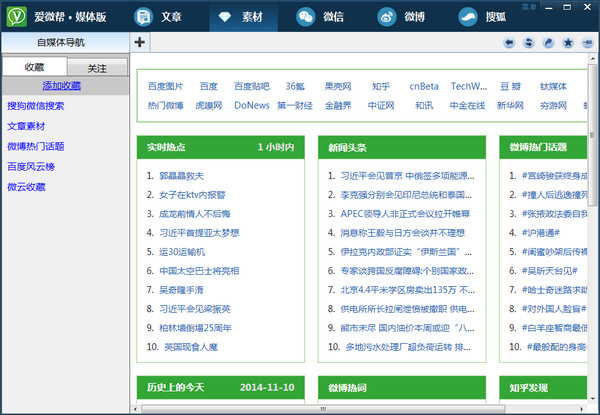Open headline 消息称王毅与日方会谈并不理想
Screen dimensions: 600x415
403,233
